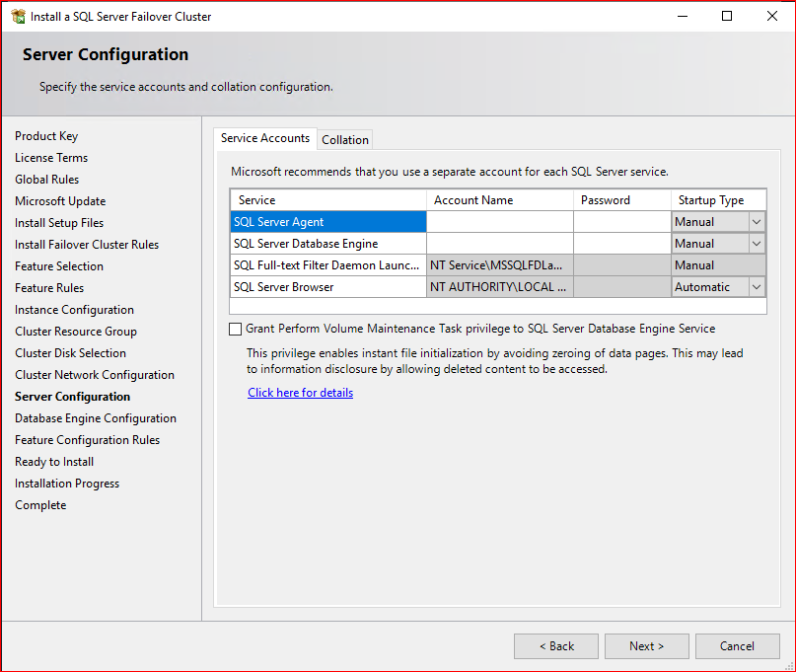Select Install Setup Files step
The height and width of the screenshot is (672, 796).
(59, 223)
